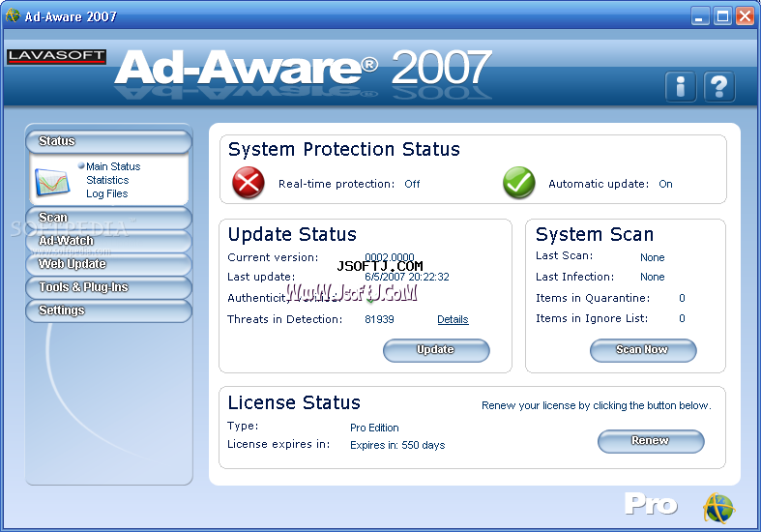The height and width of the screenshot is (532, 761).
Task: Click the Update button
Action: [436, 350]
